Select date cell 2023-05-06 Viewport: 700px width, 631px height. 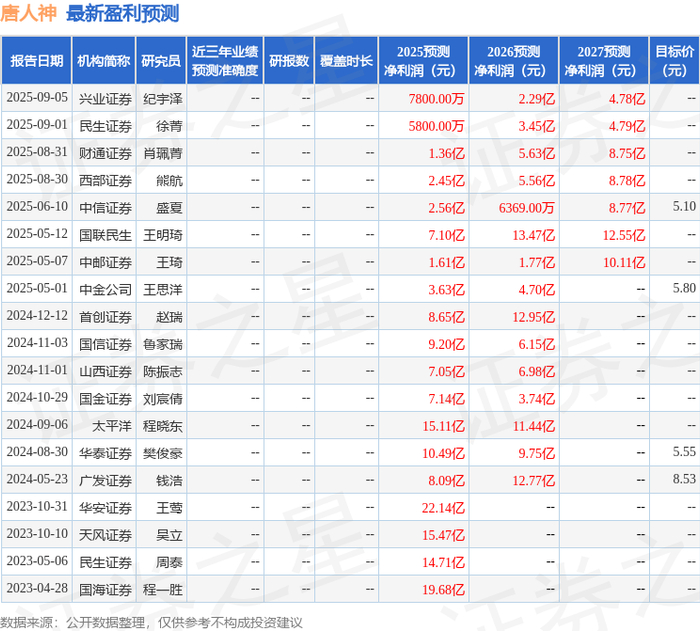pyautogui.click(x=37, y=561)
